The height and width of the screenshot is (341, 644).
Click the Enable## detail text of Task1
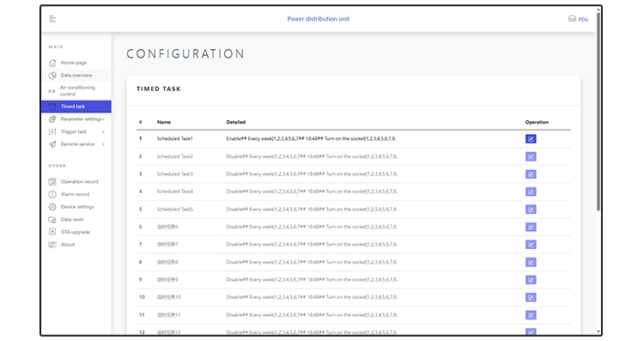pyautogui.click(x=311, y=139)
